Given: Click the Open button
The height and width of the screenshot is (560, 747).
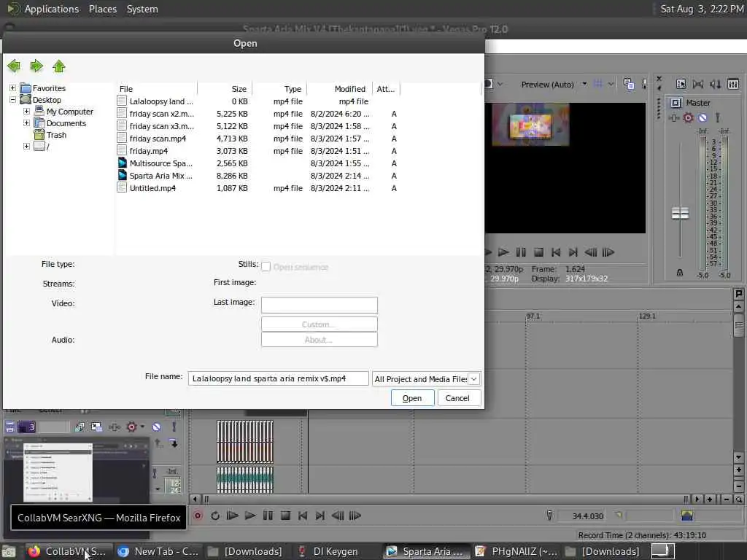Looking at the screenshot, I should [412, 398].
